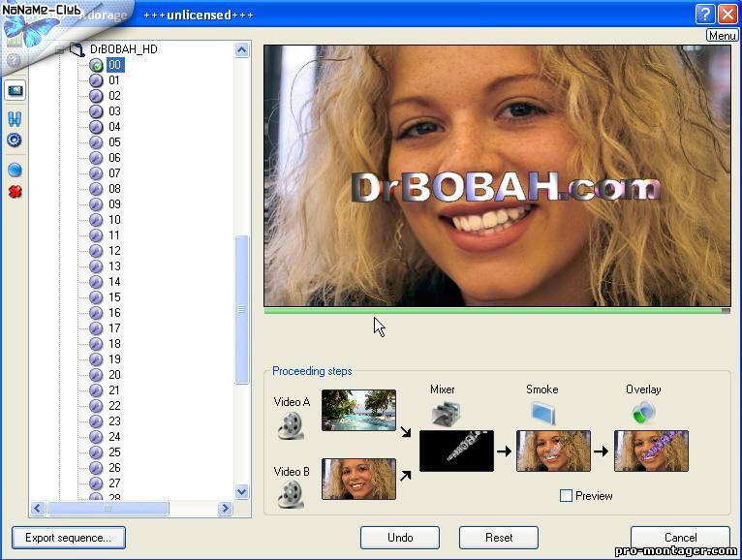Click the Smoke result thumbnail
The width and height of the screenshot is (742, 560).
(554, 451)
